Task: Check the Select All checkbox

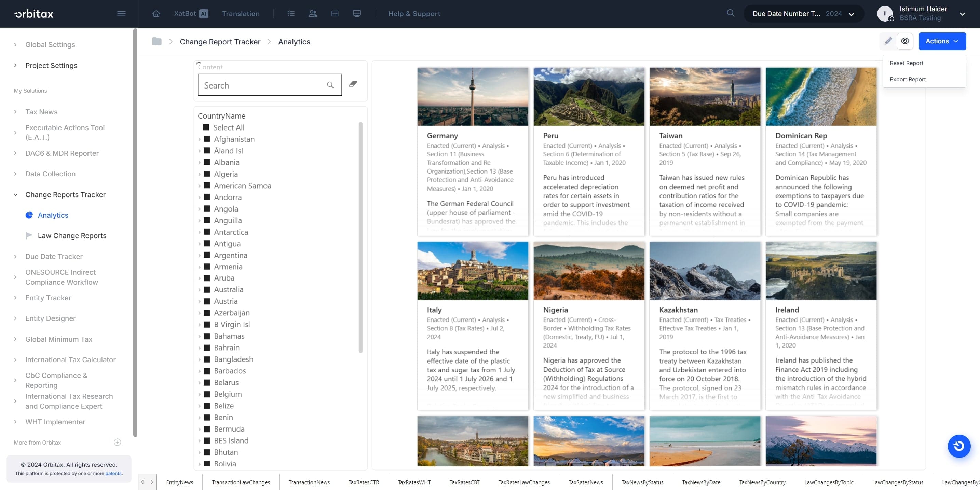Action: [x=206, y=127]
